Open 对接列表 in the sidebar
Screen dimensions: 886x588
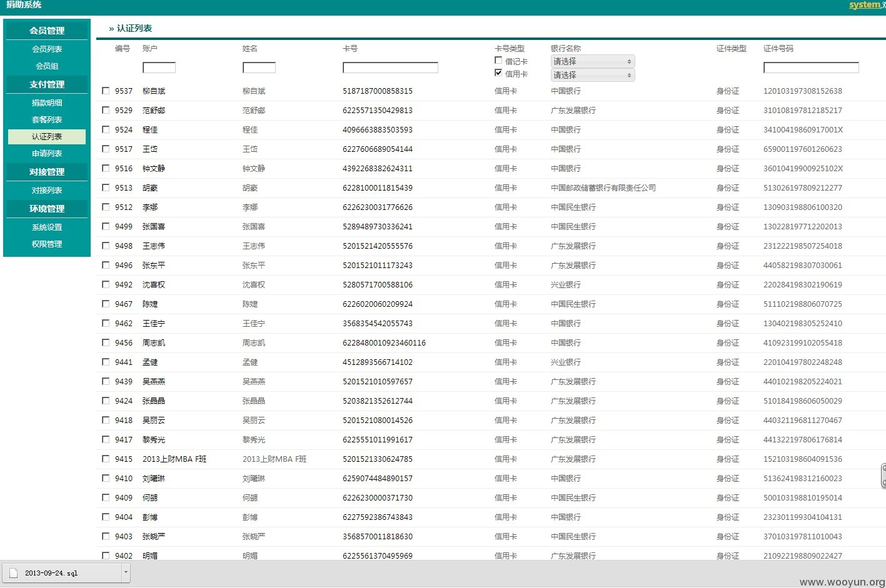pos(47,190)
